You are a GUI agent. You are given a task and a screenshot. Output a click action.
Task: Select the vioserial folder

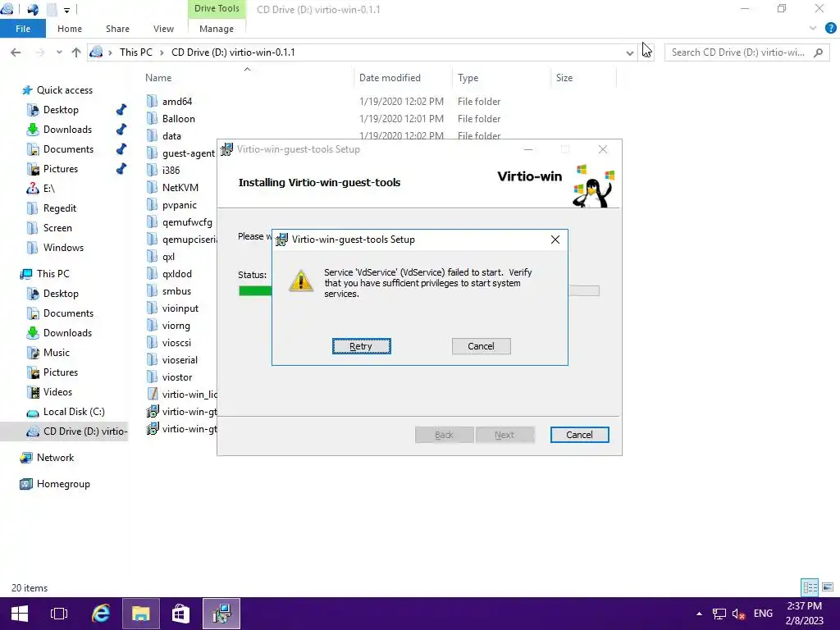point(180,360)
